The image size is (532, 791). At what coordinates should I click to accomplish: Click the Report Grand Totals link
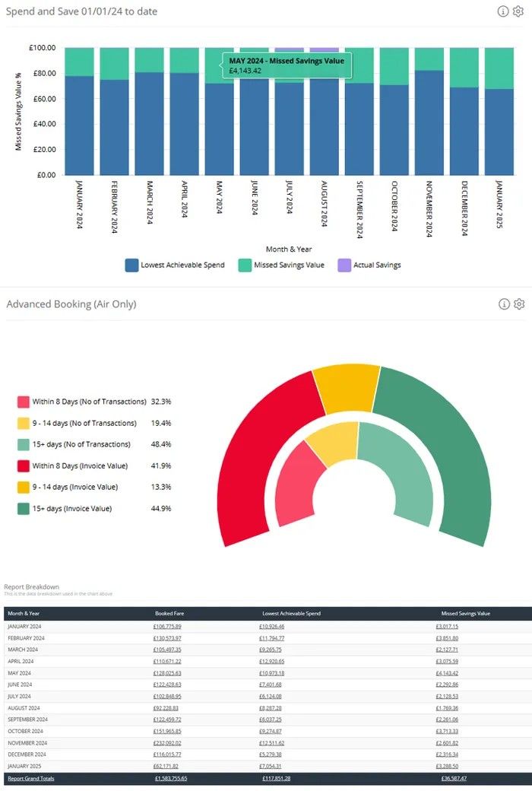point(30,779)
